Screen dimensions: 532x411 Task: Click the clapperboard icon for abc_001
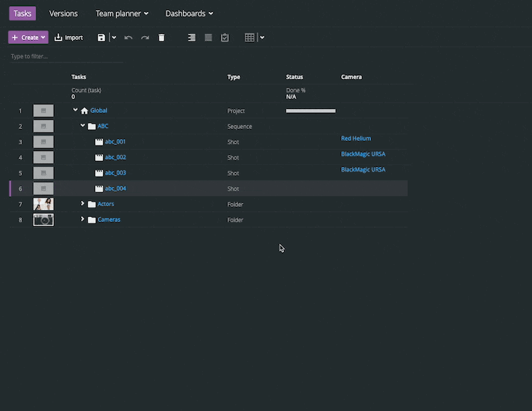98,142
